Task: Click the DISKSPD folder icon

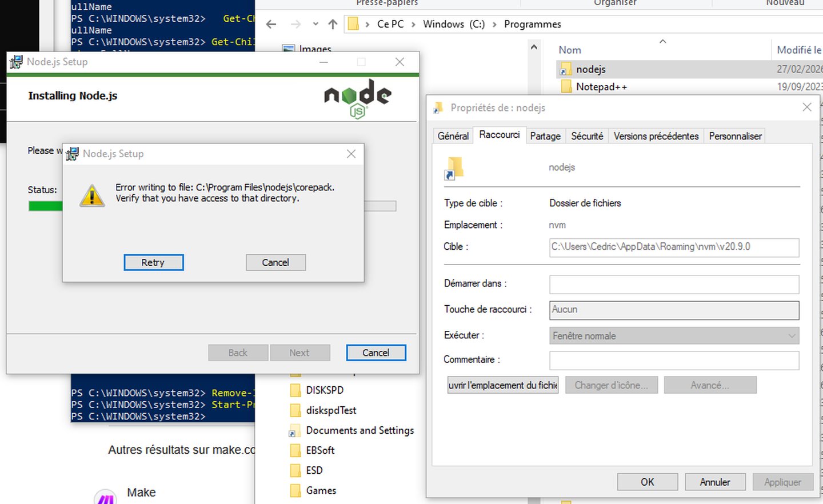Action: 295,390
